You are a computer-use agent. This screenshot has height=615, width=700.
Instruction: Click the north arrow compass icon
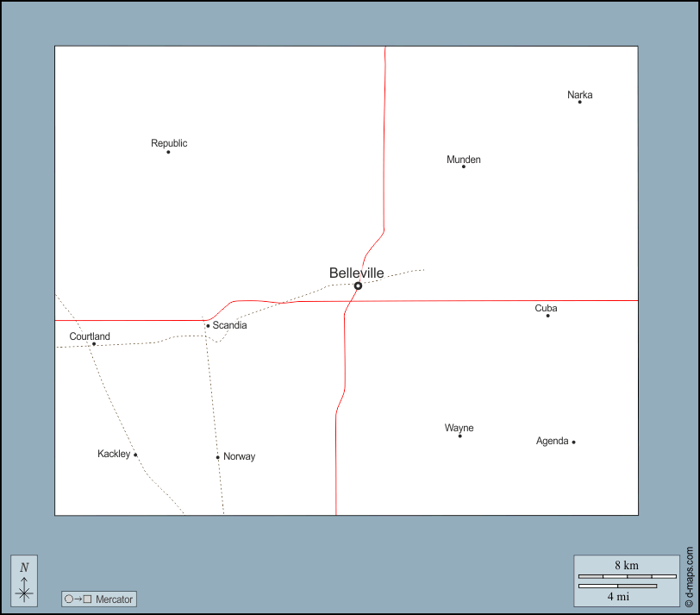tap(24, 580)
